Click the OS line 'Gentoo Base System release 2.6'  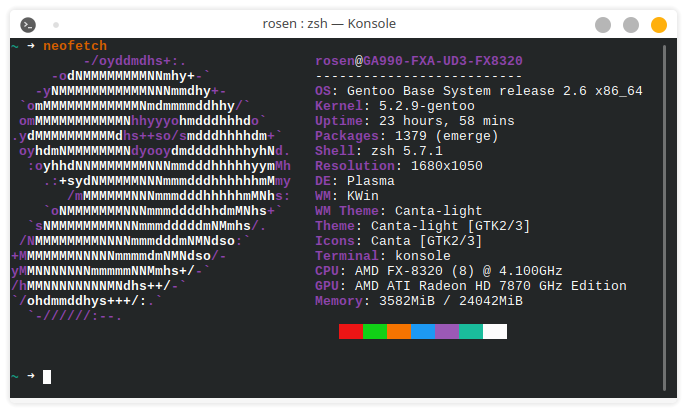coord(478,91)
